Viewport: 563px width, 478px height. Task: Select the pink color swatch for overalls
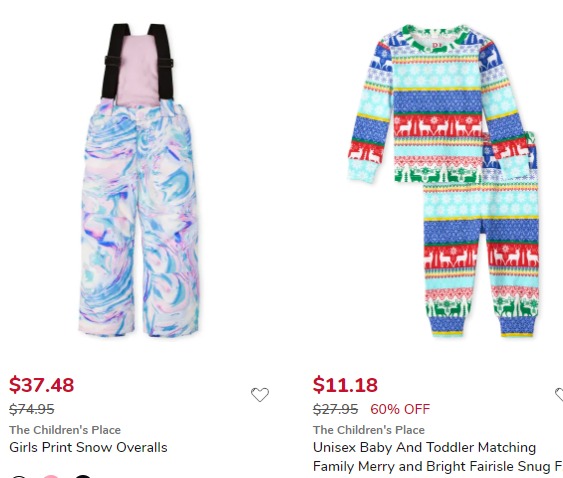tap(51, 476)
